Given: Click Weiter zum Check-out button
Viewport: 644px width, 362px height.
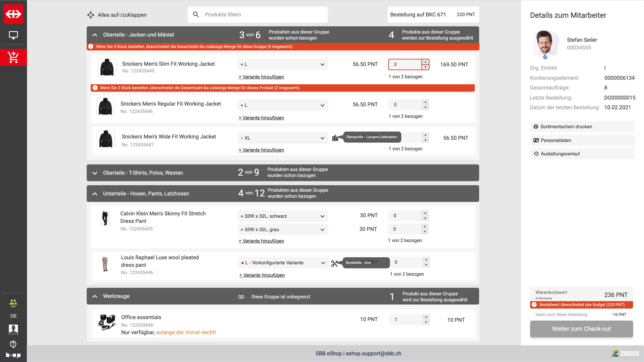Looking at the screenshot, I should 581,329.
